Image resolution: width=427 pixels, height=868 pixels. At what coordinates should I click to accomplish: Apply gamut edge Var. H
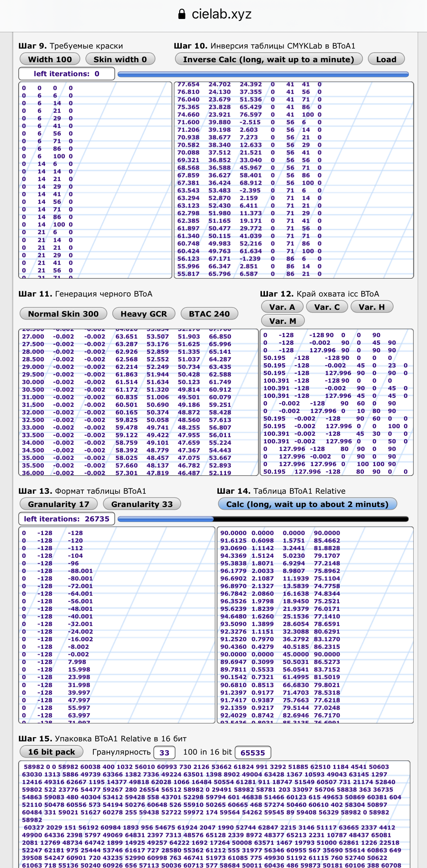pos(372,307)
